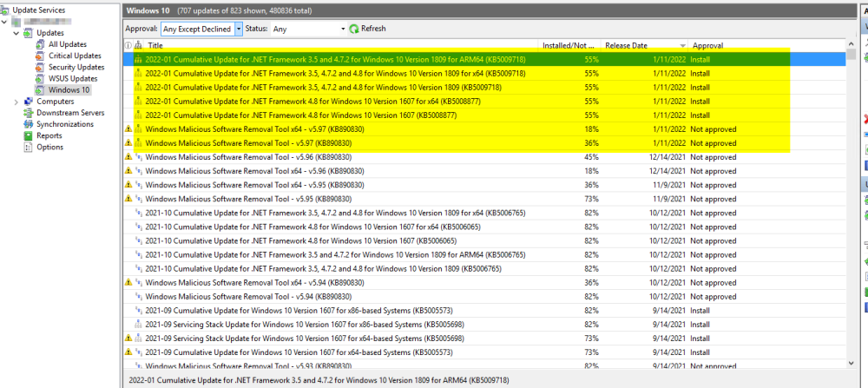Click the Refresh button

(367, 29)
